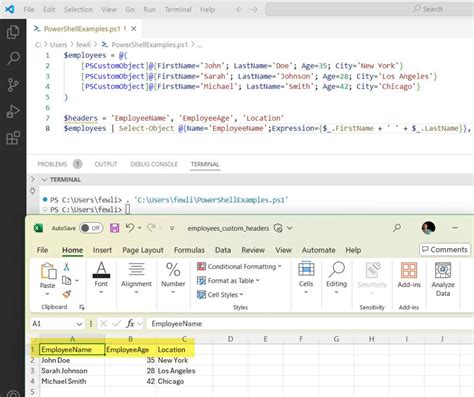Expand the Paste options arrow

click(47, 294)
